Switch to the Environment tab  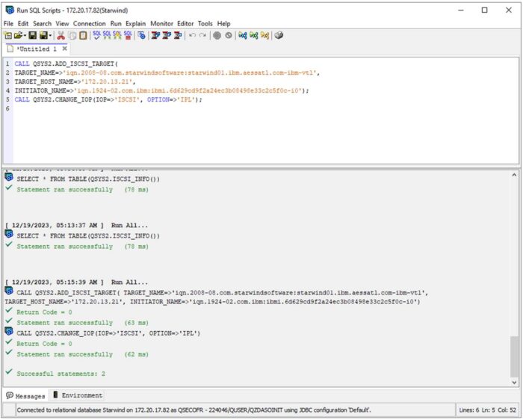[78, 395]
